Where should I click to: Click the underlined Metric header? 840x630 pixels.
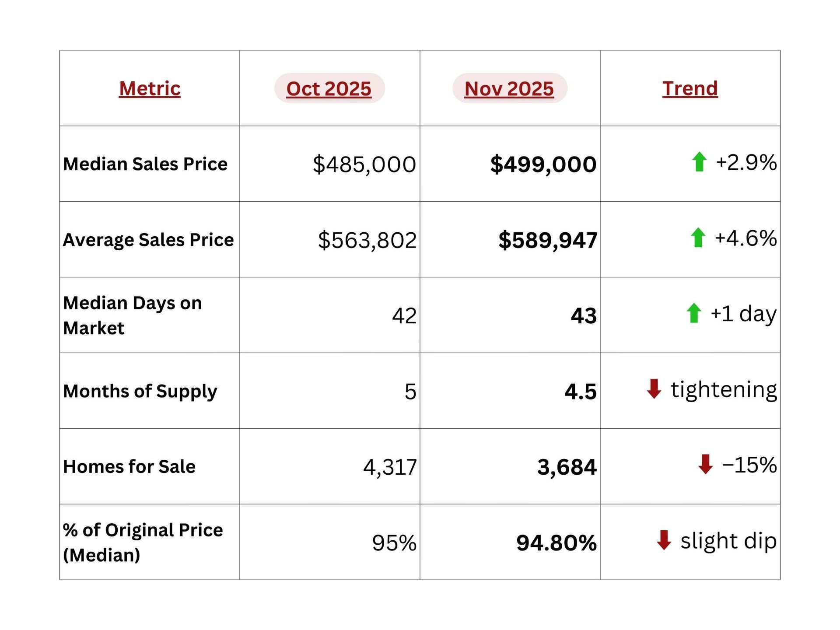pos(150,88)
